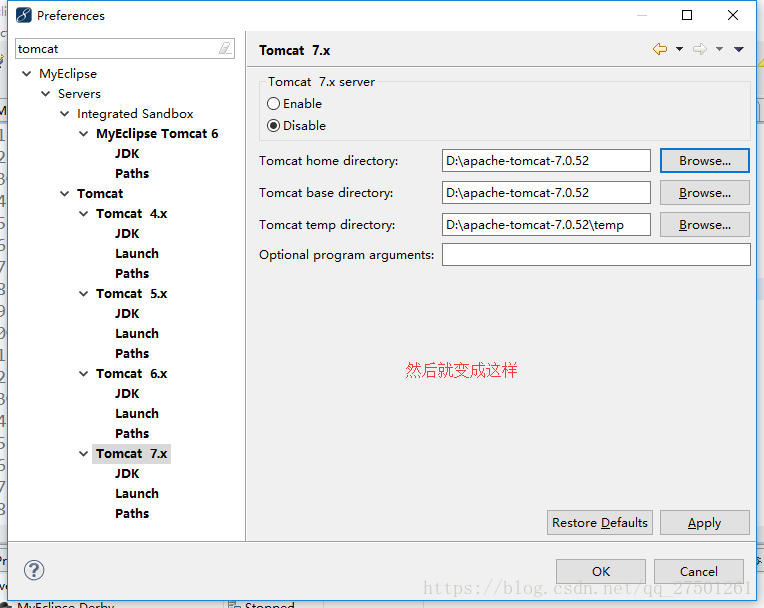This screenshot has height=608, width=764.
Task: Click the back navigation arrow icon
Action: (x=660, y=49)
